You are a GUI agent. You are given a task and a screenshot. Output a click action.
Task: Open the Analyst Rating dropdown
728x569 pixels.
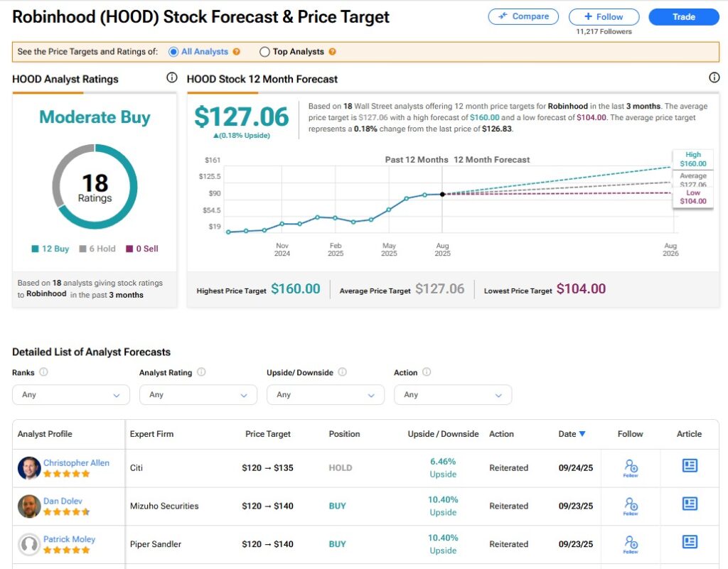(198, 394)
